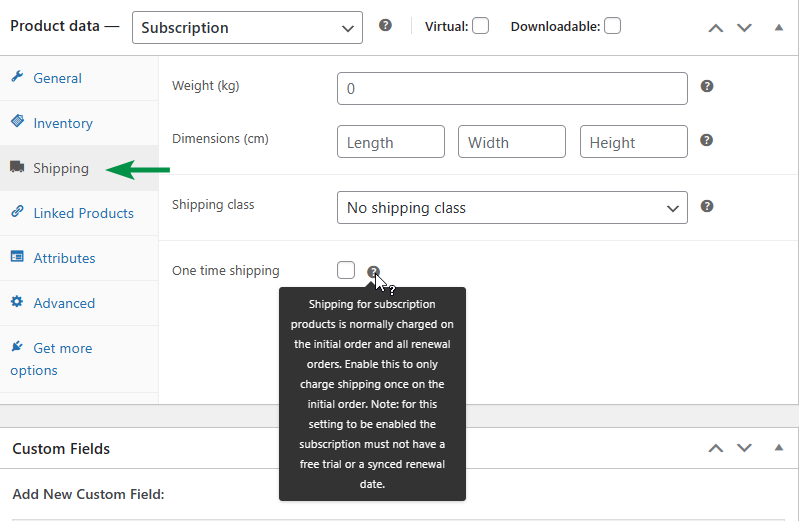Open the Subscription product type dropdown
Screen dimensions: 799x521
click(x=247, y=28)
